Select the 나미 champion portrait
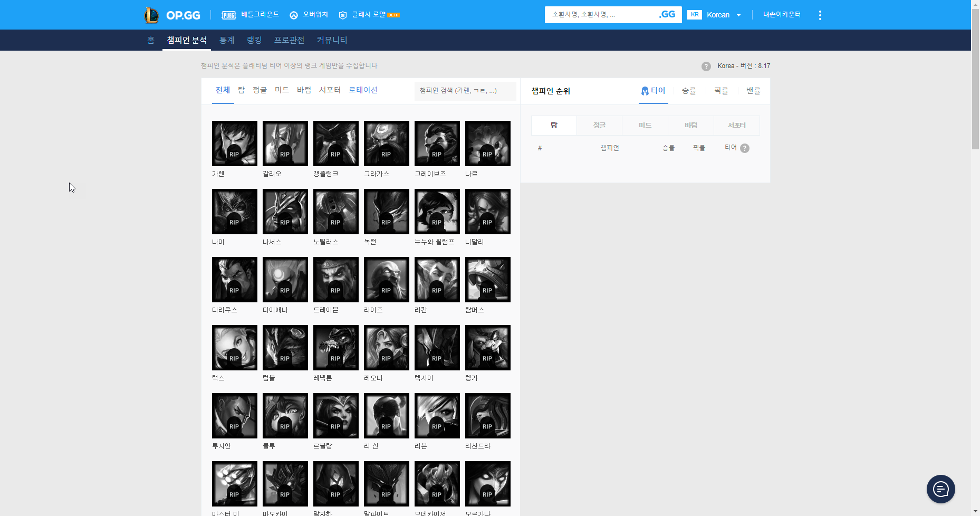The image size is (980, 516). (x=235, y=212)
